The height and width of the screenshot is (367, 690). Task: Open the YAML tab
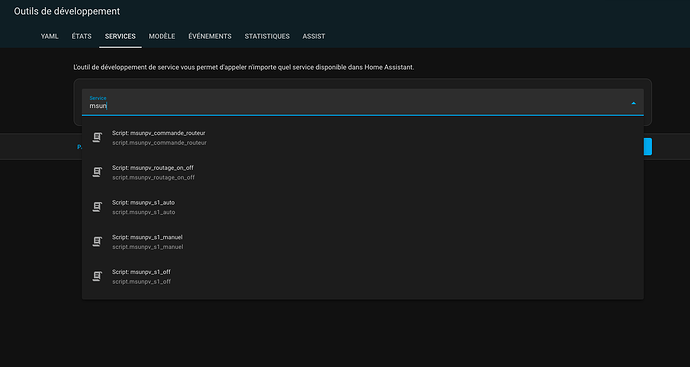pyautogui.click(x=50, y=37)
